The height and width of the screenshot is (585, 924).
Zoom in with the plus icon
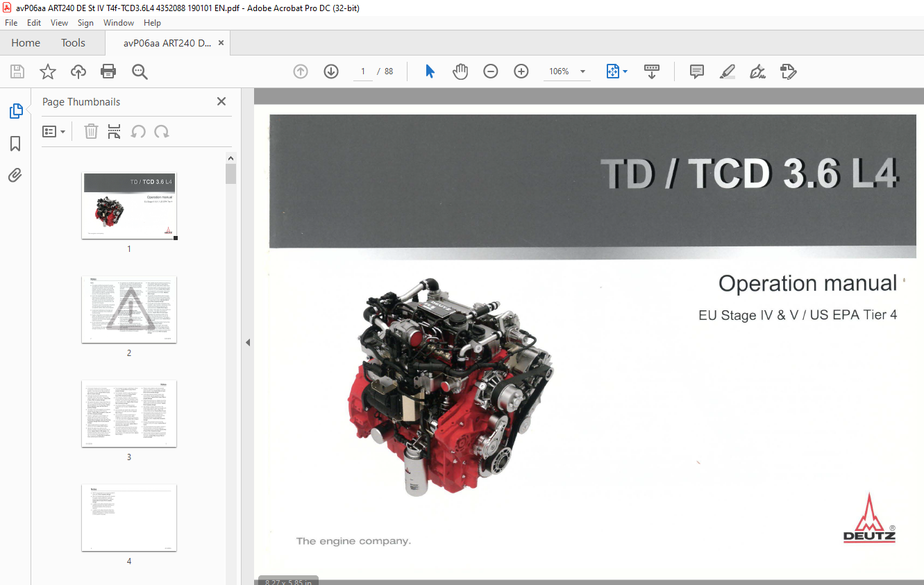[x=521, y=71]
